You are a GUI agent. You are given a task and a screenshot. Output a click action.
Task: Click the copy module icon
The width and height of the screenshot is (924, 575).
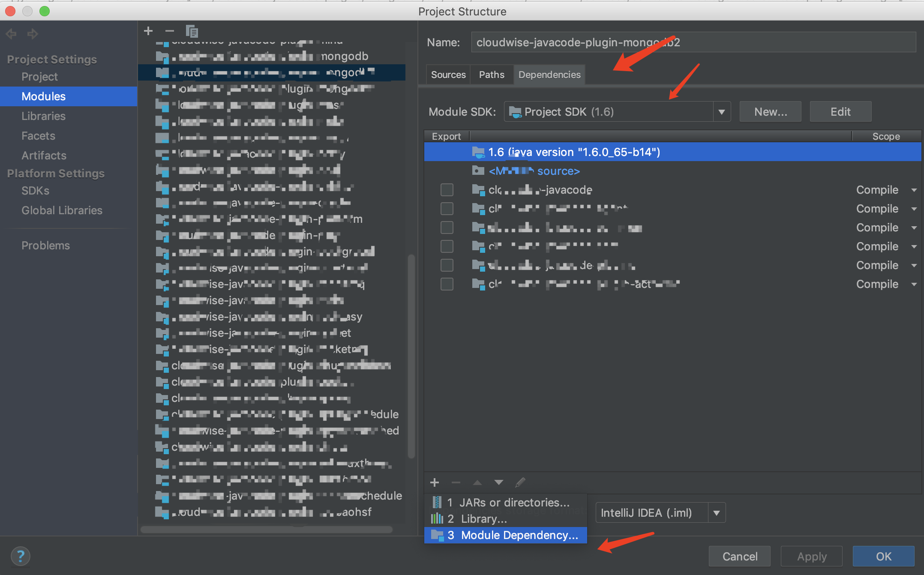[x=192, y=31]
